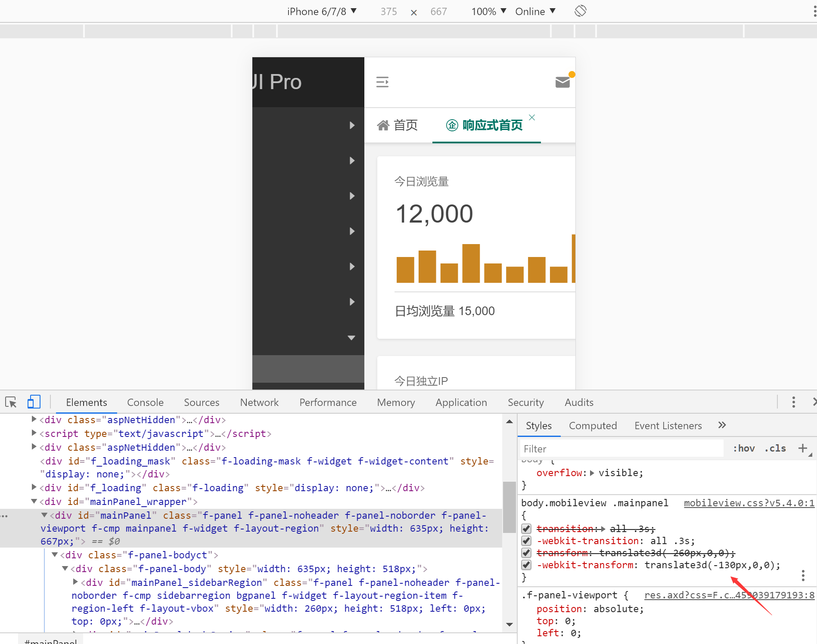Click the device width 375 field
Viewport: 817px width, 644px height.
point(388,12)
